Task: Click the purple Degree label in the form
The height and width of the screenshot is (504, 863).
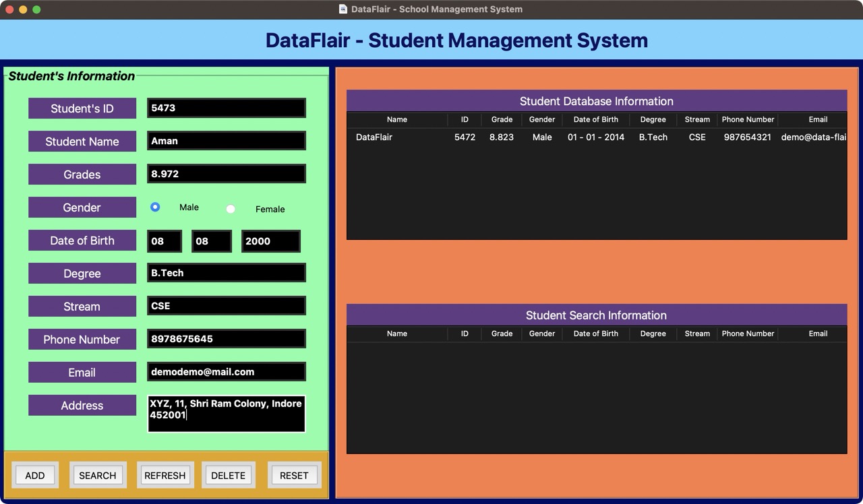Action: 82,273
